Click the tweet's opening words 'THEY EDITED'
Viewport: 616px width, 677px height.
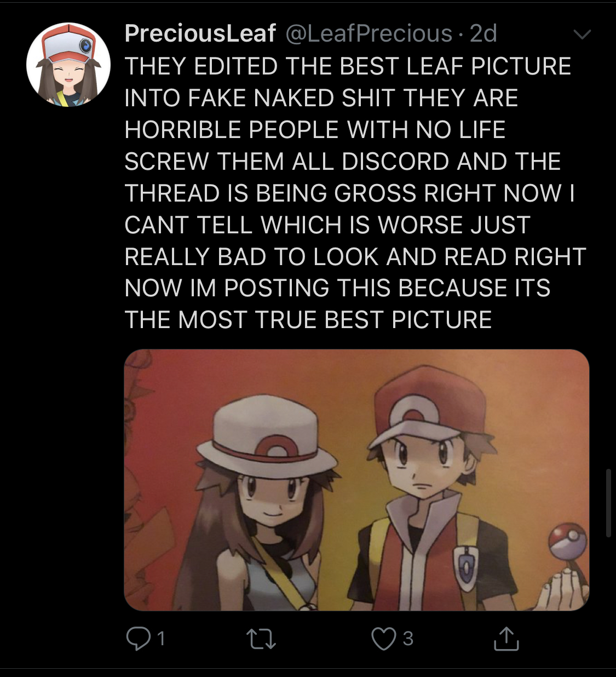coord(201,66)
